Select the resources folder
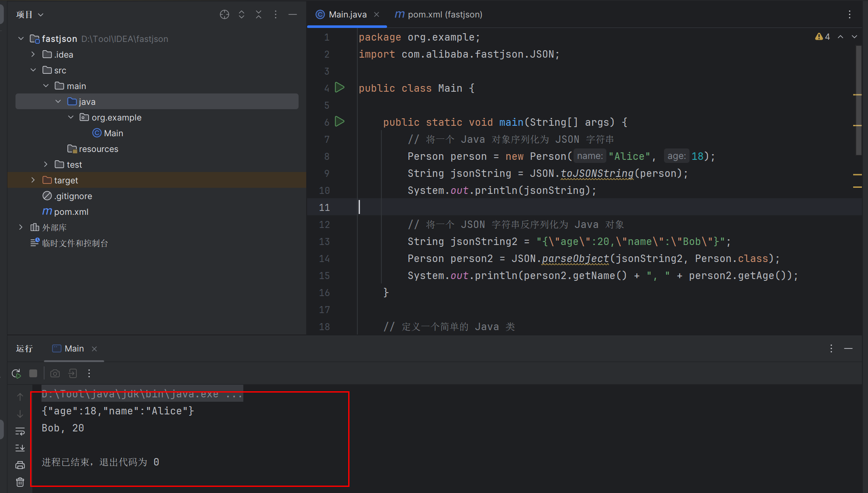This screenshot has height=493, width=868. (x=93, y=148)
